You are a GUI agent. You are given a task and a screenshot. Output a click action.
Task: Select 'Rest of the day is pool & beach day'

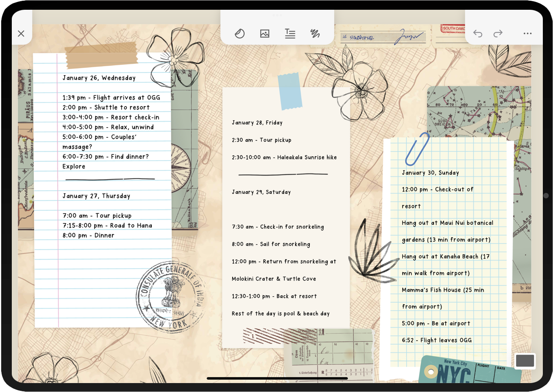click(x=281, y=314)
